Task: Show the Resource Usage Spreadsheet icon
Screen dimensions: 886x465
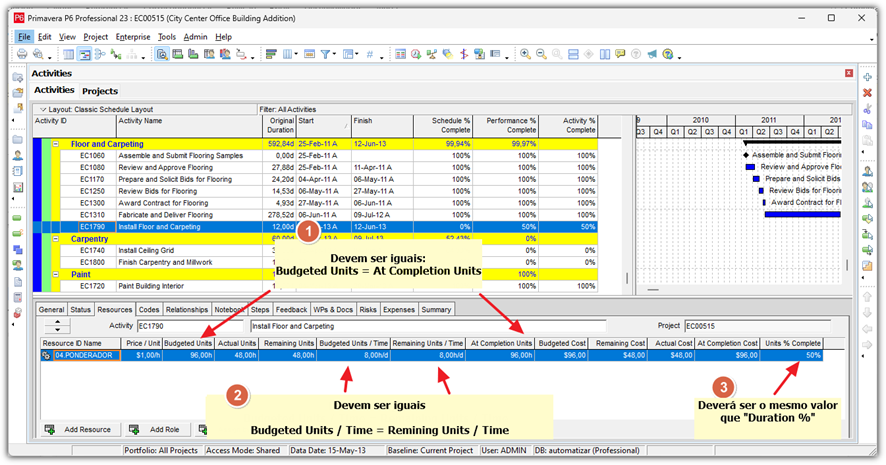Action: (x=209, y=54)
